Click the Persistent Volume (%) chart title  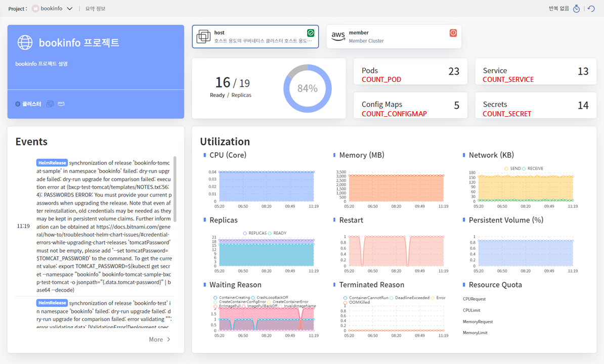click(506, 220)
